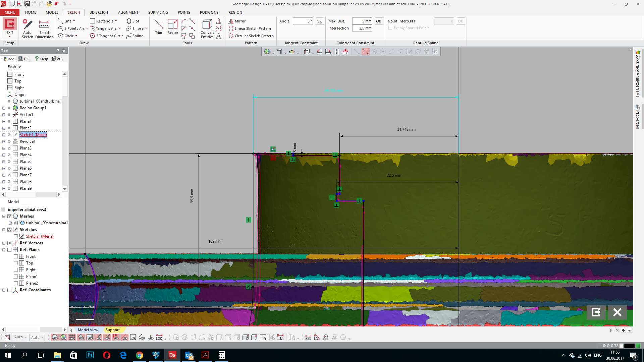
Task: Pick the Slot tool
Action: coord(133,21)
